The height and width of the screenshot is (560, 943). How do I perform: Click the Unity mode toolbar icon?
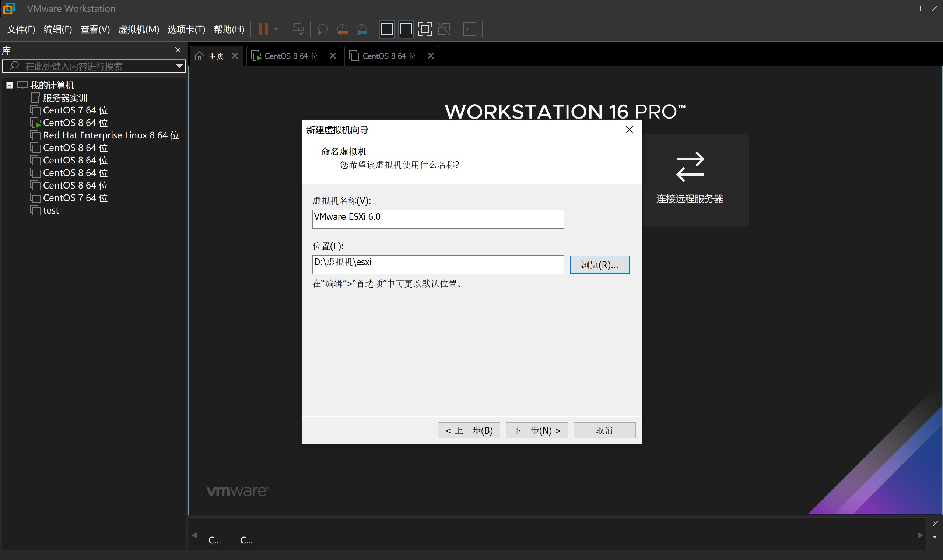coord(444,29)
